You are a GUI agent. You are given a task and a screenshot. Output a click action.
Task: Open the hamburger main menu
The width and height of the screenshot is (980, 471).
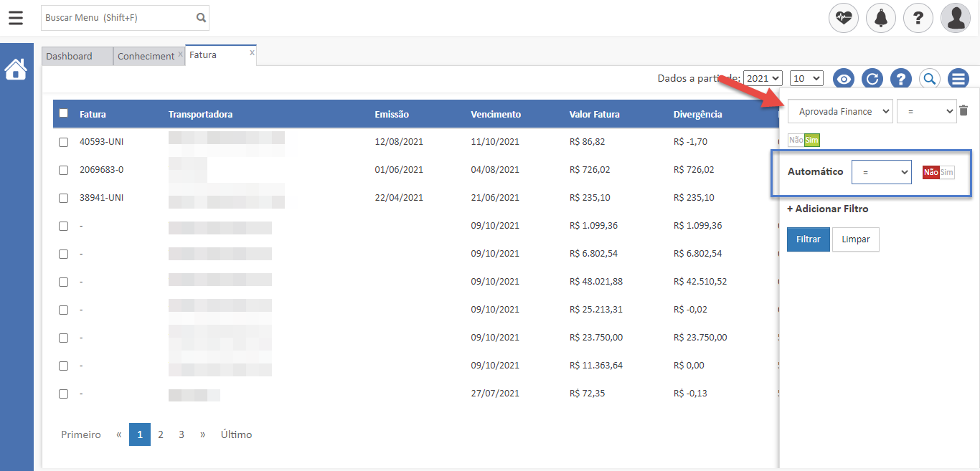tap(16, 18)
